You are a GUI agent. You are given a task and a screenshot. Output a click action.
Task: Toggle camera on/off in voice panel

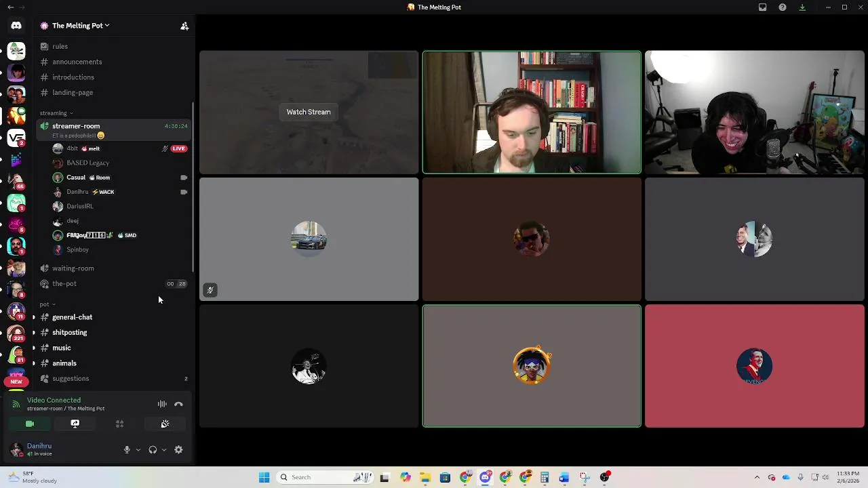point(30,424)
